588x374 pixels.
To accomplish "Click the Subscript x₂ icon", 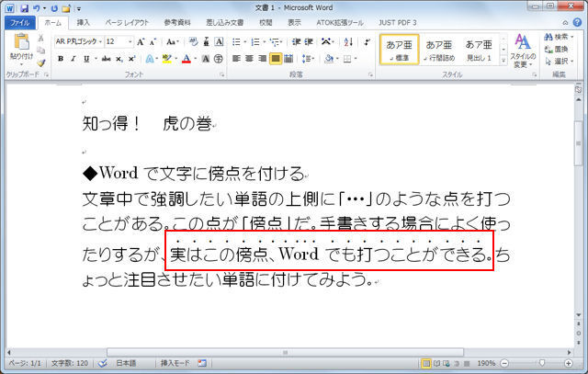I will pyautogui.click(x=119, y=59).
